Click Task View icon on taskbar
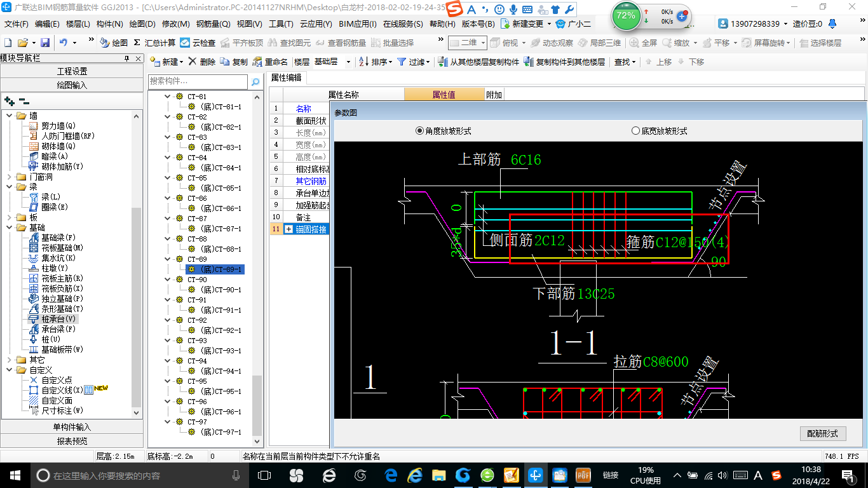 (x=264, y=475)
